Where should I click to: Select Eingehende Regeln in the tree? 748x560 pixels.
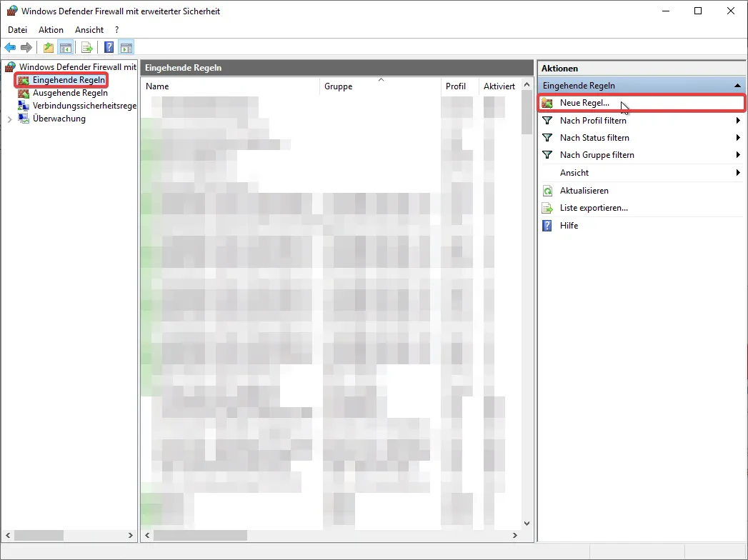[x=69, y=80]
